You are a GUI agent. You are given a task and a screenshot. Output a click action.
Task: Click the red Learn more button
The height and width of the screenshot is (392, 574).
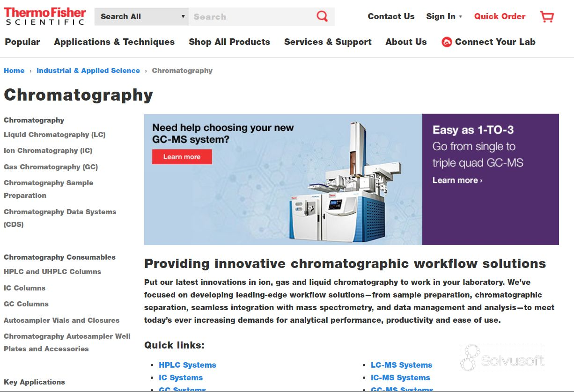point(182,157)
